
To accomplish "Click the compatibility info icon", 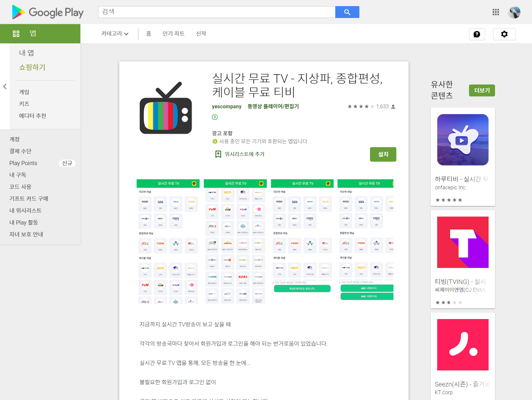I will point(215,141).
